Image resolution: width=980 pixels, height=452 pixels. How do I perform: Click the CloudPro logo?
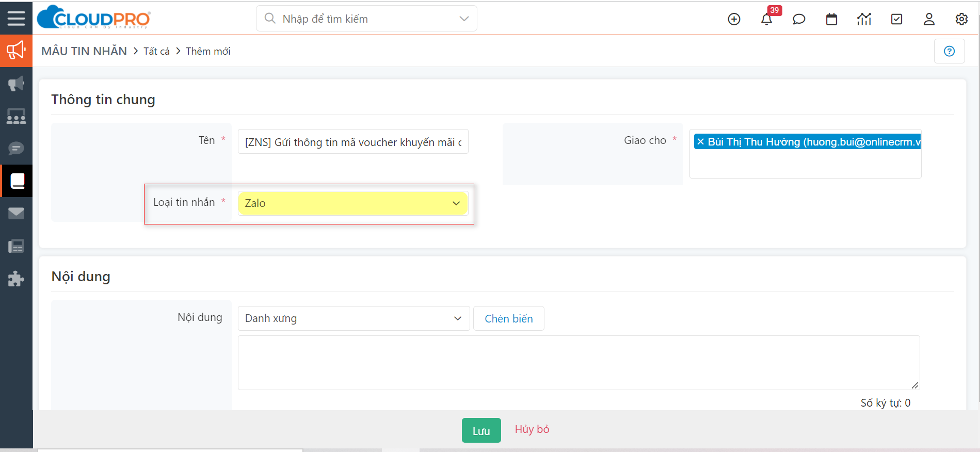click(x=94, y=18)
